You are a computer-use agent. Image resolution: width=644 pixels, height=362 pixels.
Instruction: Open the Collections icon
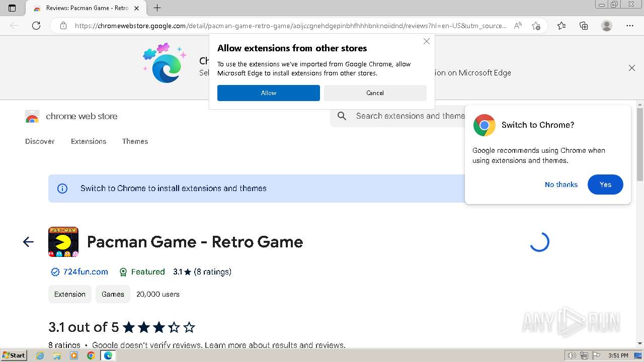584,26
